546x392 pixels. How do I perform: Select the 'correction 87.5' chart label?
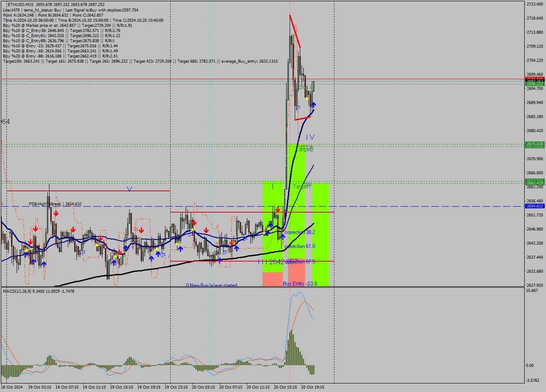pos(301,262)
